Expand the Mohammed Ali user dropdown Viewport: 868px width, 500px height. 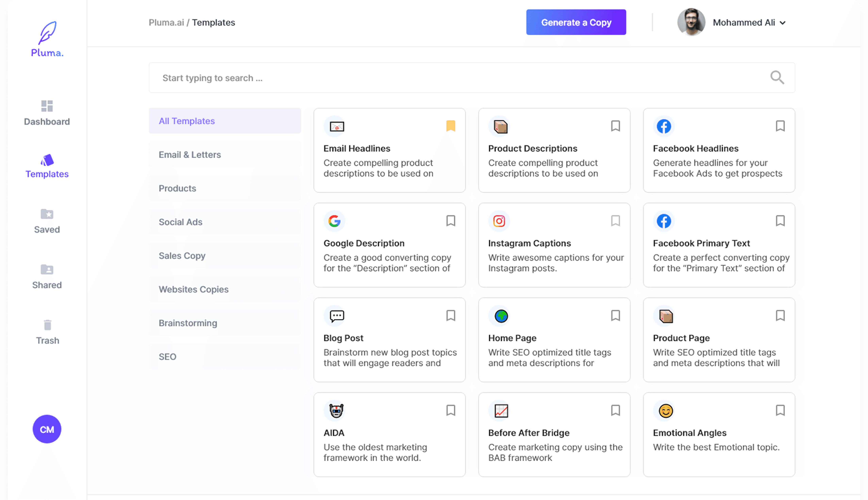click(x=783, y=23)
